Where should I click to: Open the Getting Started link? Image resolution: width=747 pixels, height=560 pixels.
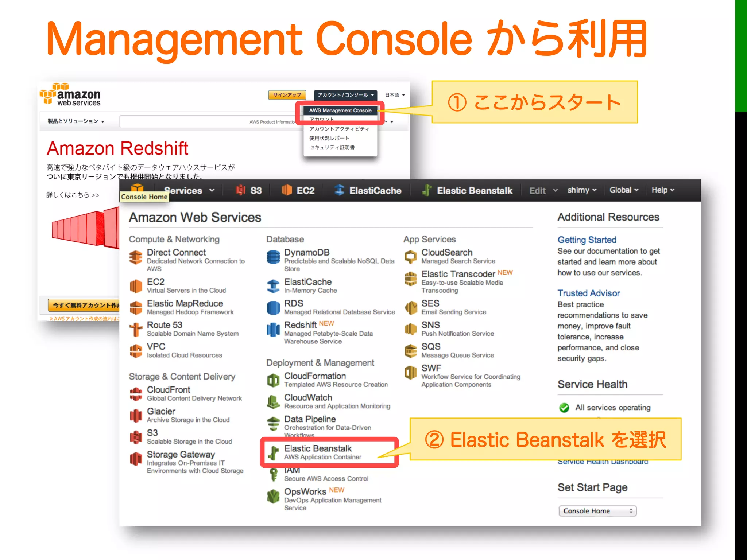(x=587, y=240)
